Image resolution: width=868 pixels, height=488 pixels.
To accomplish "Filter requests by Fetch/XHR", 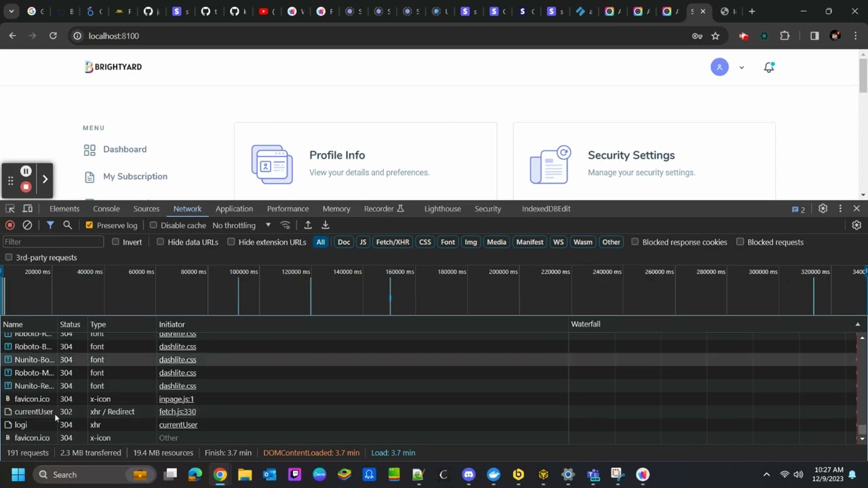I will [393, 242].
